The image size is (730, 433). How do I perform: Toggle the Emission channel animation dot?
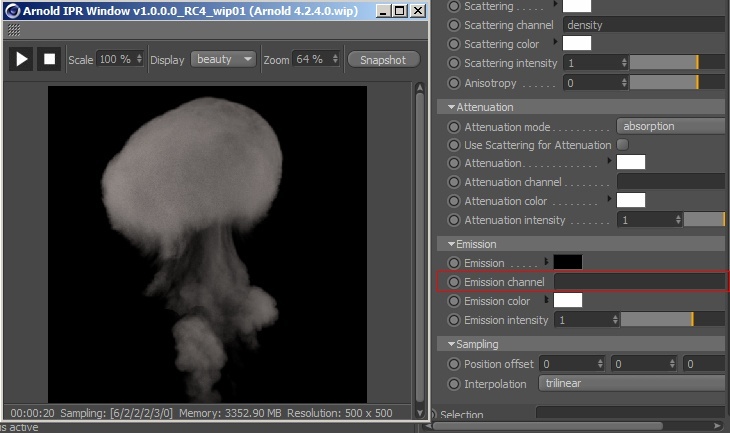click(453, 282)
